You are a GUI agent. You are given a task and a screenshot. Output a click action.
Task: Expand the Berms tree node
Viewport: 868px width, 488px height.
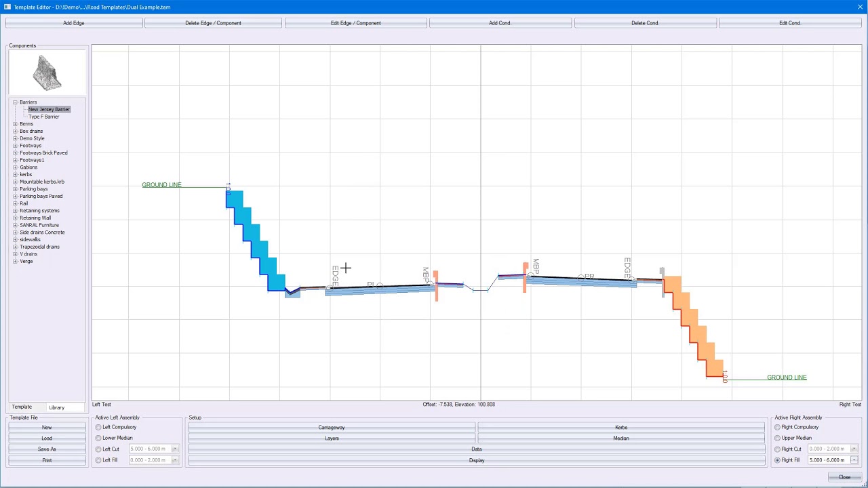click(15, 124)
